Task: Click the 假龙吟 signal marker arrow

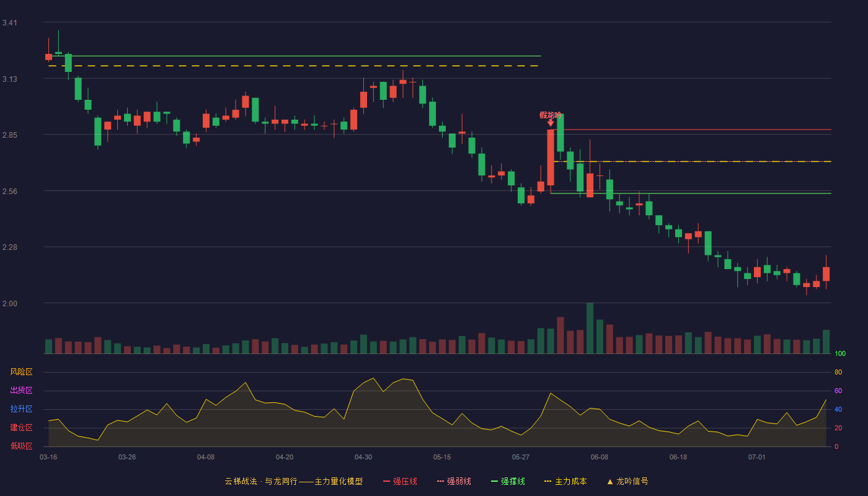Action: click(551, 123)
